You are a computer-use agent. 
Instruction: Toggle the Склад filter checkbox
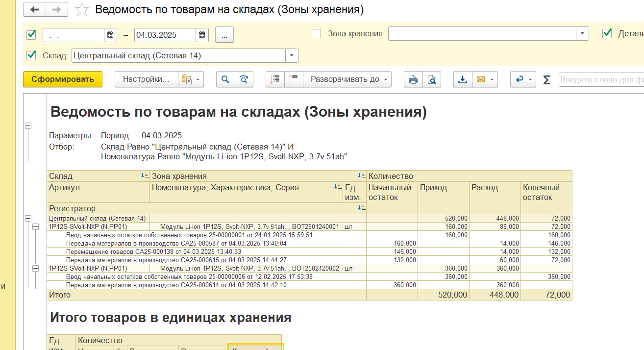(31, 55)
